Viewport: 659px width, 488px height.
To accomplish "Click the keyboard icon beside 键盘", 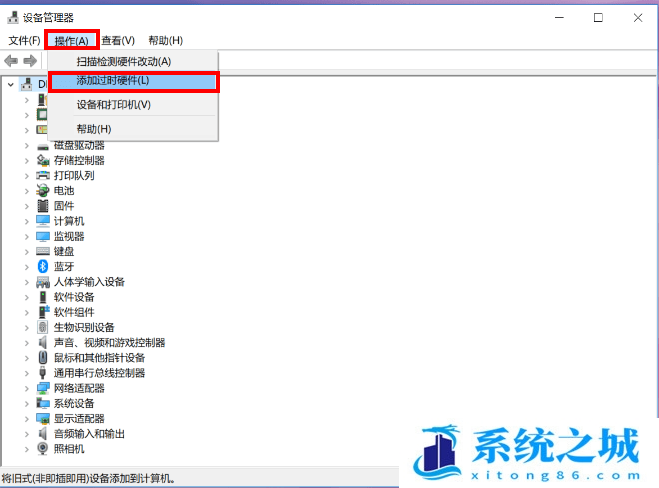I will click(x=43, y=251).
